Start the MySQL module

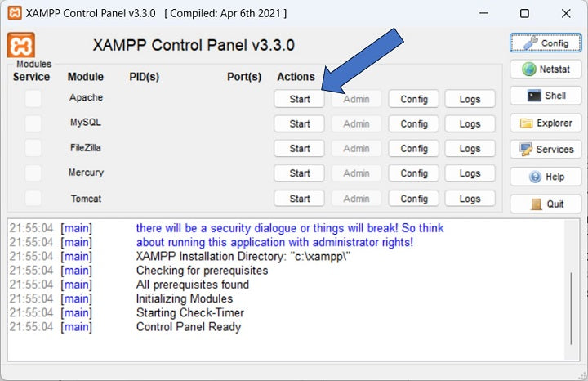click(x=299, y=123)
